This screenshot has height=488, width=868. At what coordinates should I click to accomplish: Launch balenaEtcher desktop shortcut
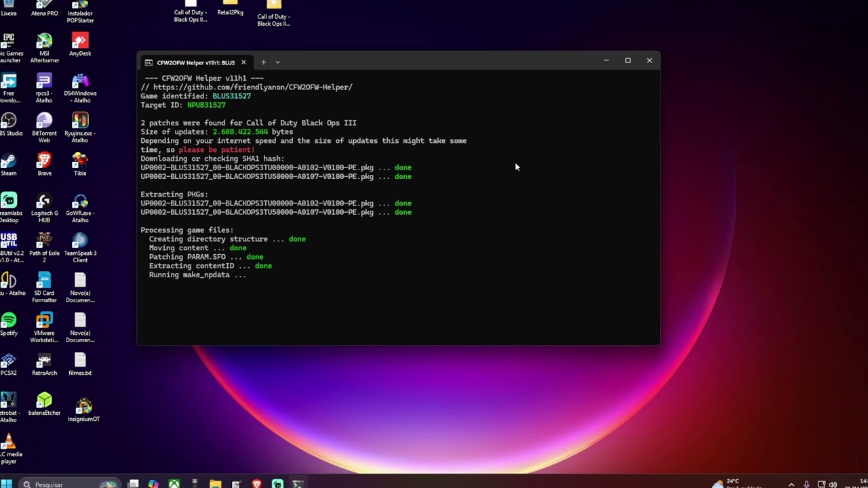[x=44, y=405]
